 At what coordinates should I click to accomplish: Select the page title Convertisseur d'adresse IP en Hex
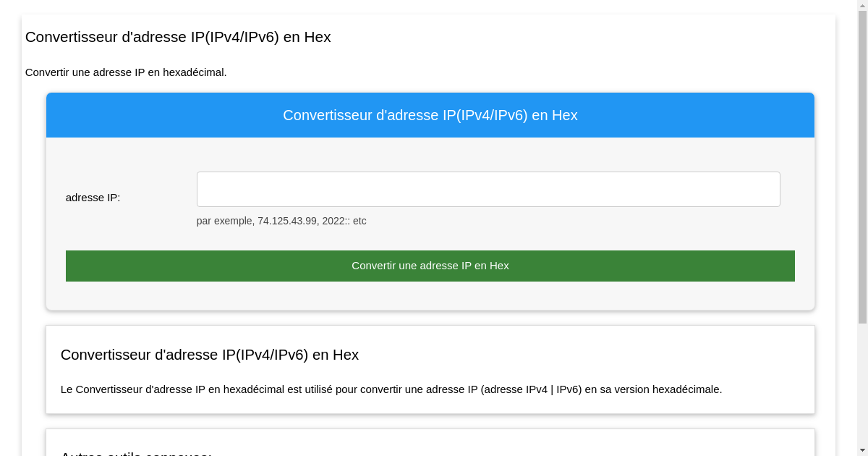click(178, 37)
